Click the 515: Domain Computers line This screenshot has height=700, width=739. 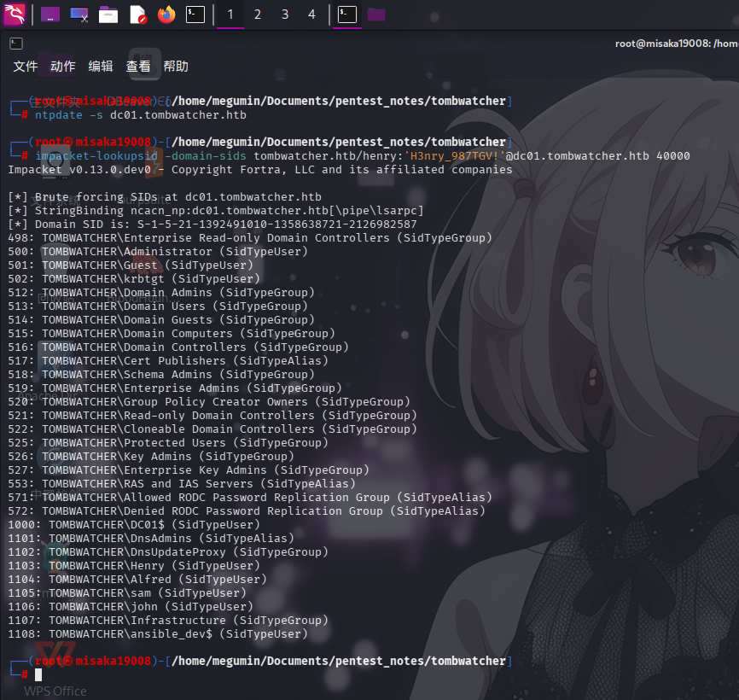coord(172,334)
